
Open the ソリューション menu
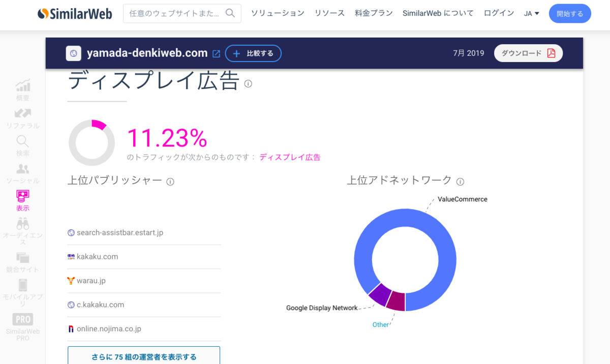click(x=277, y=13)
